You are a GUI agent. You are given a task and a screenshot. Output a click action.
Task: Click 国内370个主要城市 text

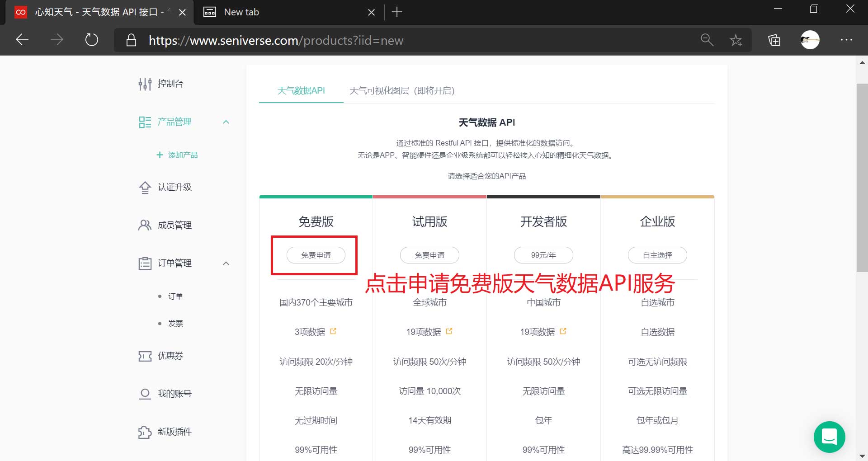(x=316, y=302)
